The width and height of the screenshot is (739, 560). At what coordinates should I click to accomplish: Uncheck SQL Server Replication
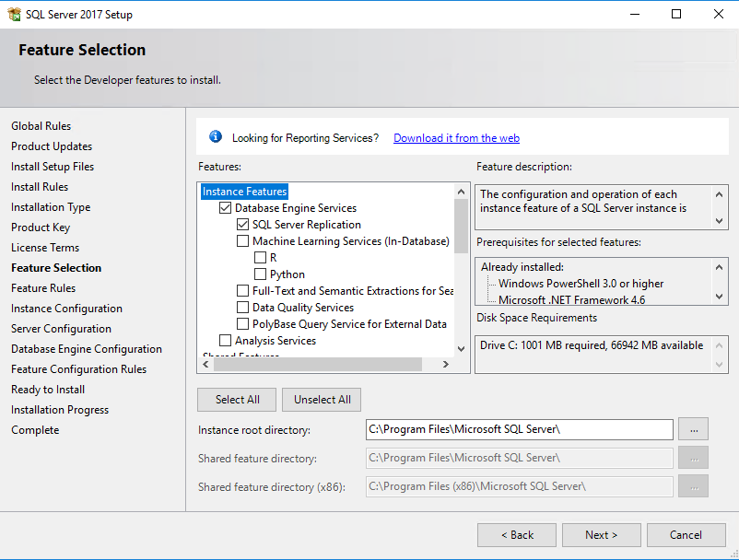(244, 224)
